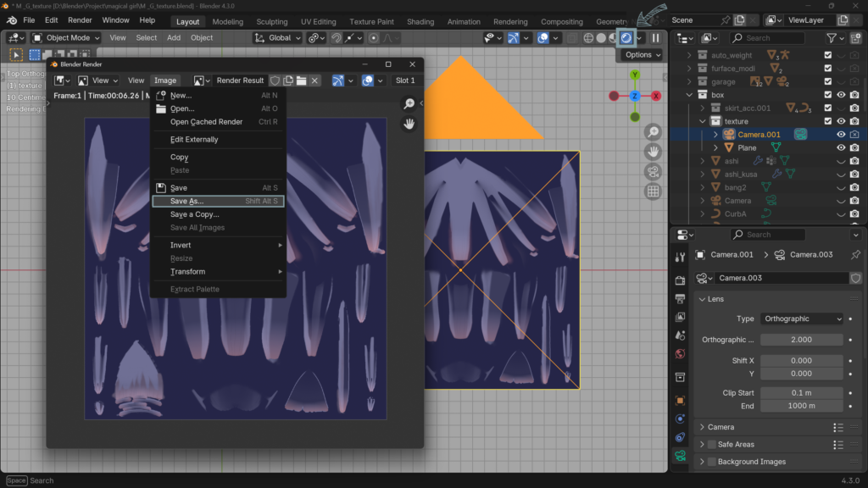Viewport: 868px width, 488px height.
Task: Toggle camera view in the 3D viewport
Action: pyautogui.click(x=653, y=172)
